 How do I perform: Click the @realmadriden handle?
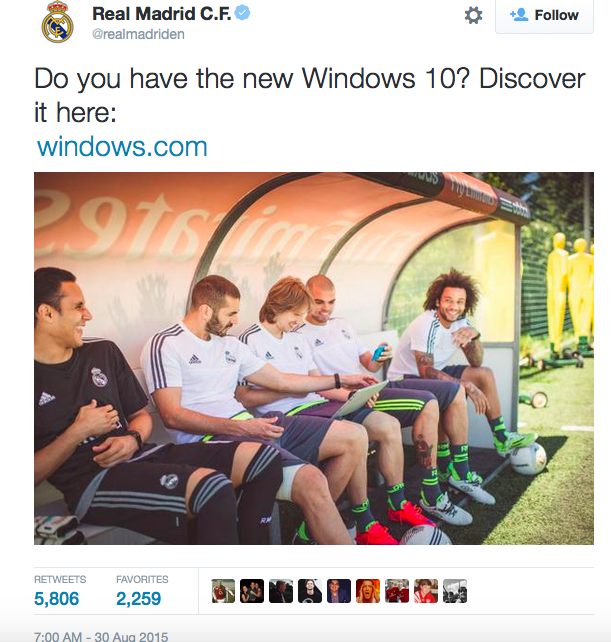pos(138,34)
